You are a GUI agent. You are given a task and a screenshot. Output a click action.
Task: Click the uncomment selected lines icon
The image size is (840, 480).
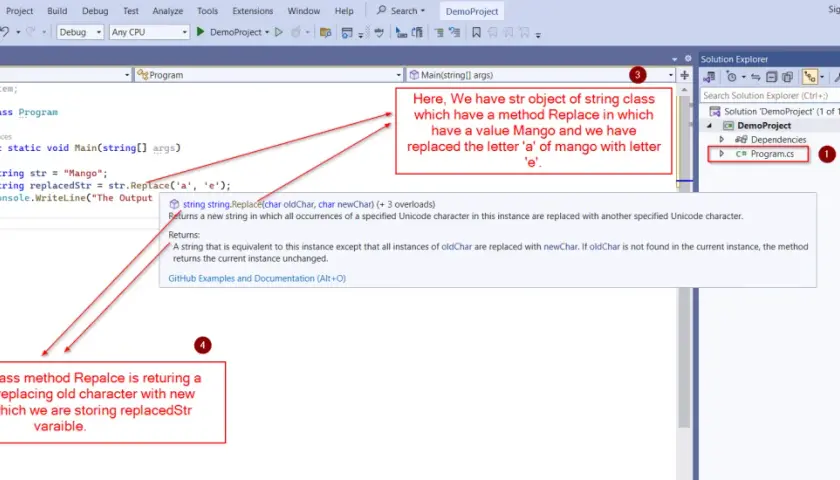click(454, 33)
